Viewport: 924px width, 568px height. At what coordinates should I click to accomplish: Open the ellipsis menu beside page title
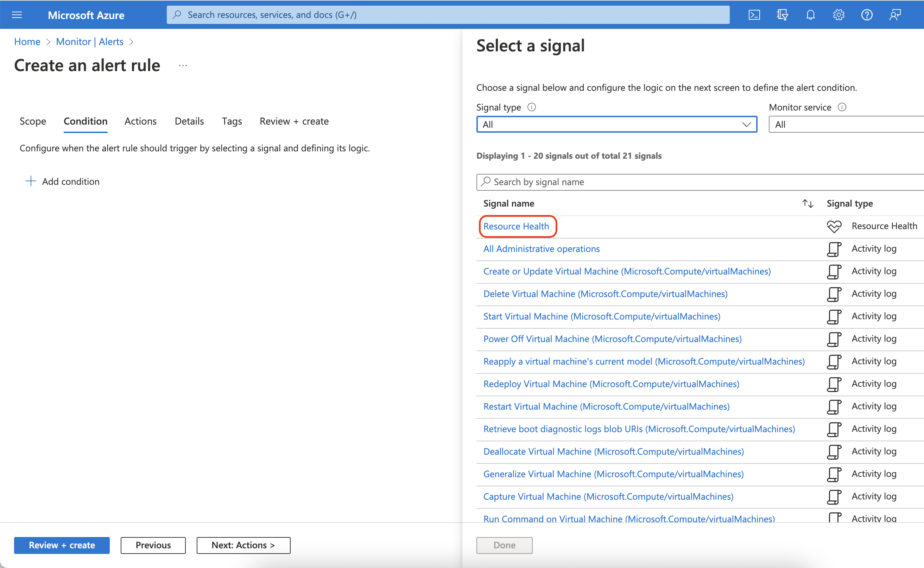183,65
